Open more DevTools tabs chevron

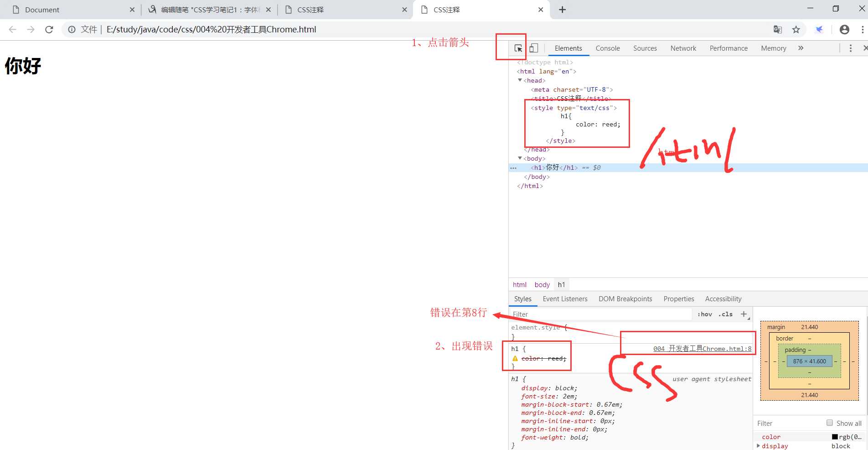(801, 48)
